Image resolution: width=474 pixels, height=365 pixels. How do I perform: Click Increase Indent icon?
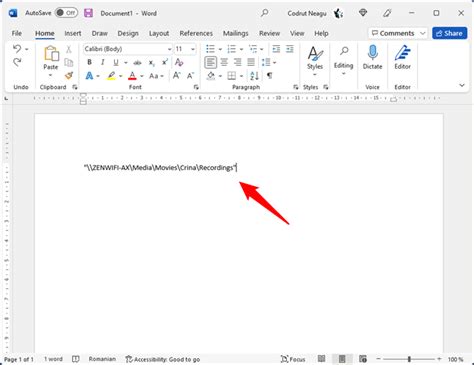[290, 49]
